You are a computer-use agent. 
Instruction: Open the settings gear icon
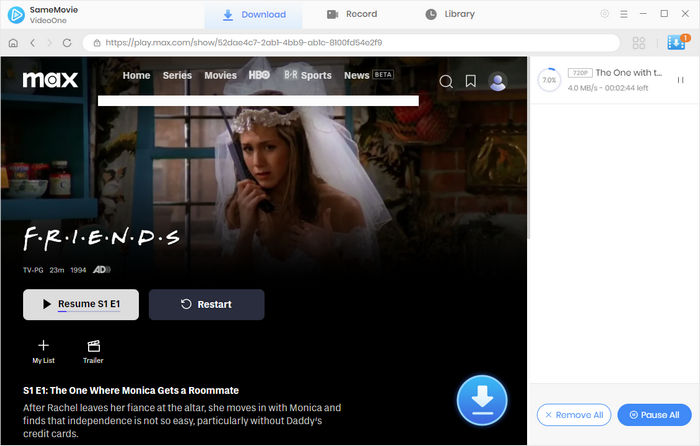click(604, 14)
